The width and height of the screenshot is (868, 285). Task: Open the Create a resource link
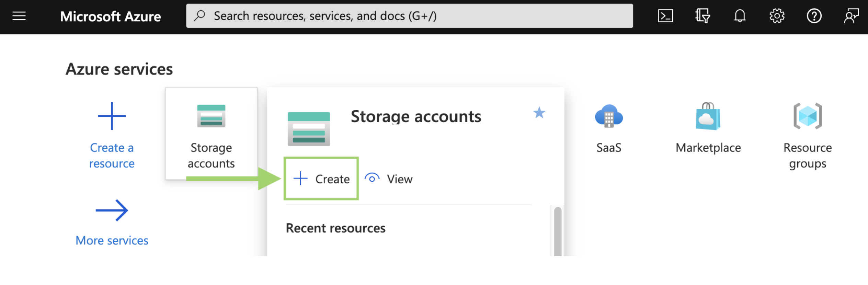click(x=112, y=156)
